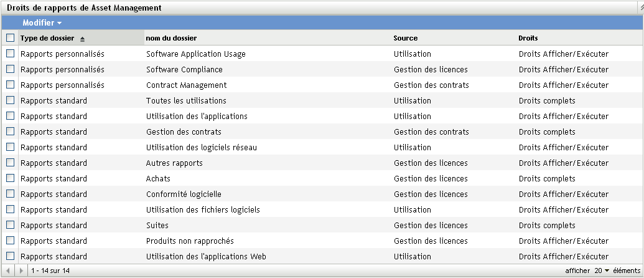Check the Produits non rapprochés row
The width and height of the screenshot is (644, 278).
(10, 241)
